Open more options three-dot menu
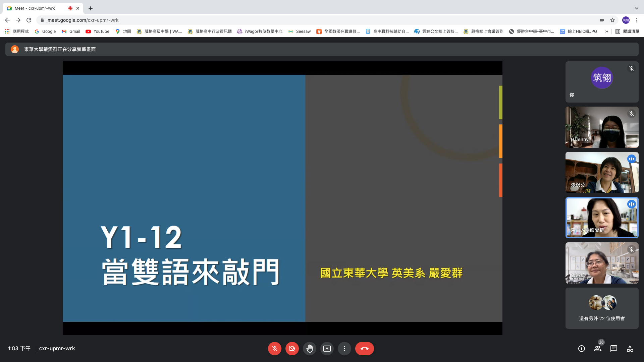Screen dimensions: 644x362 click(344, 349)
